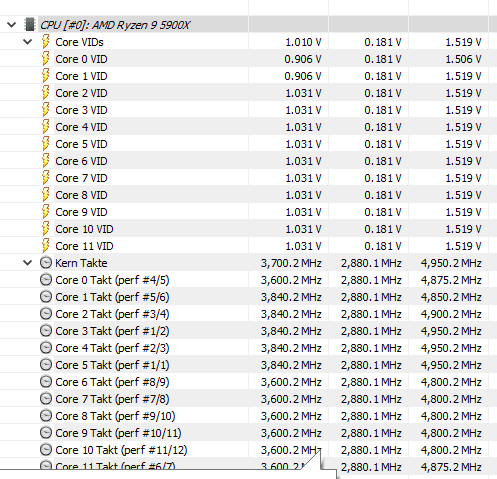The image size is (497, 479).
Task: Click the lightning icon of Core 0 VID
Action: coord(46,59)
